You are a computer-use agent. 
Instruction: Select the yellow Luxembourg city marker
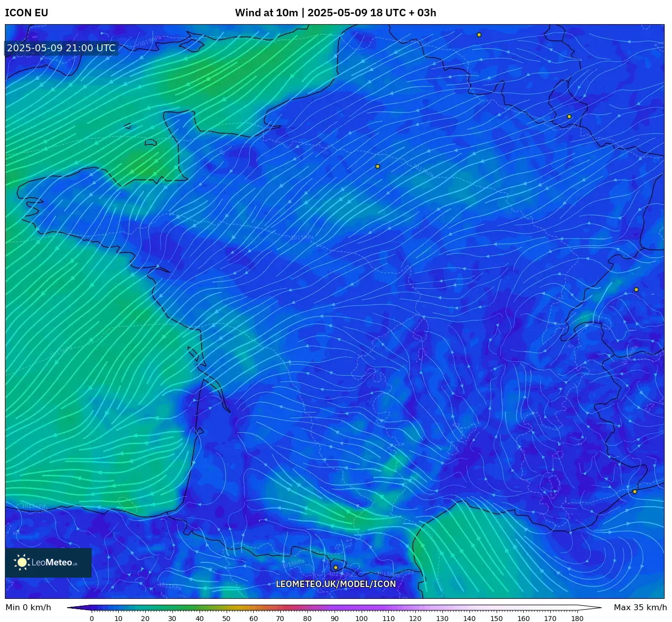coord(569,117)
